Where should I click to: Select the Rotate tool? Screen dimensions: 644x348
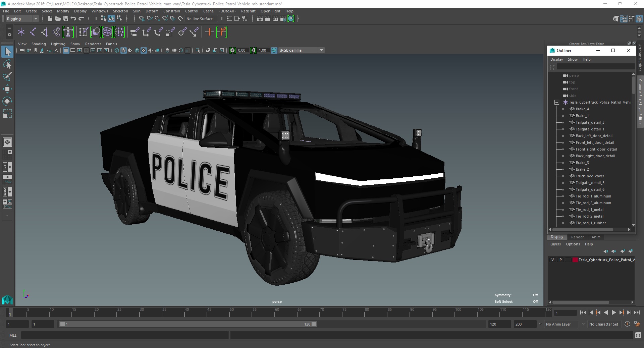pos(7,101)
